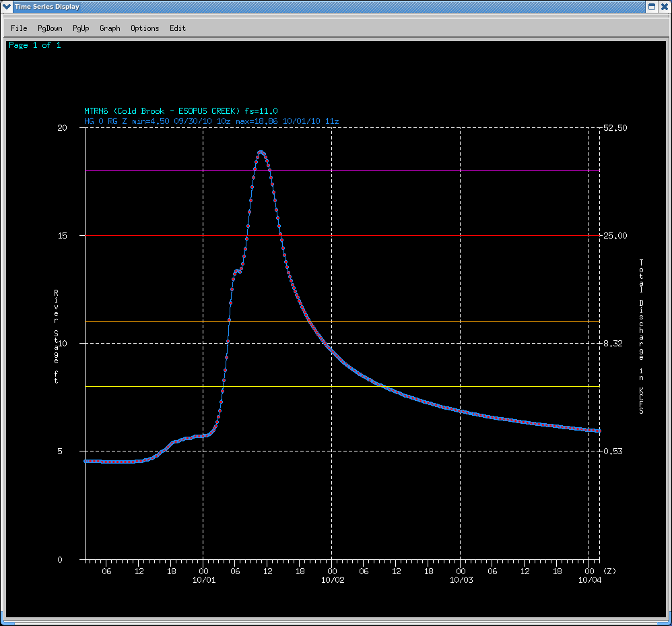Click the Total Discharge in KCFS axis title

pyautogui.click(x=641, y=336)
